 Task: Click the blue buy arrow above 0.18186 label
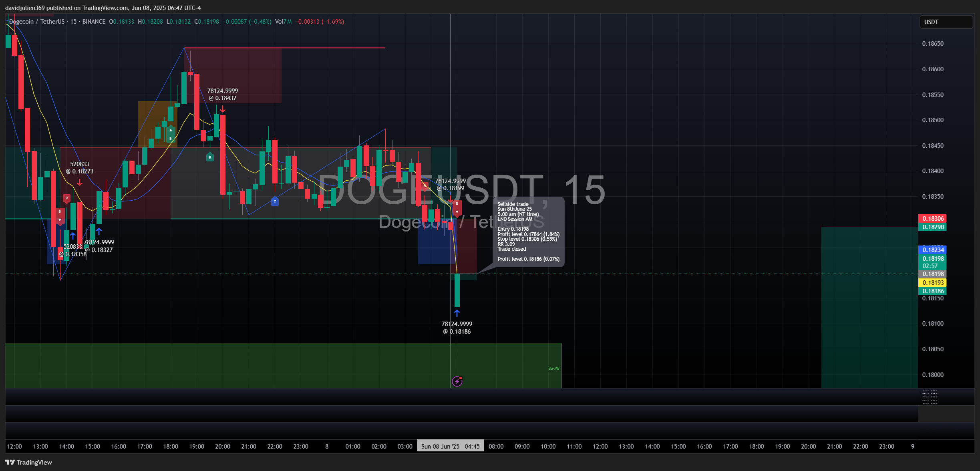[457, 313]
